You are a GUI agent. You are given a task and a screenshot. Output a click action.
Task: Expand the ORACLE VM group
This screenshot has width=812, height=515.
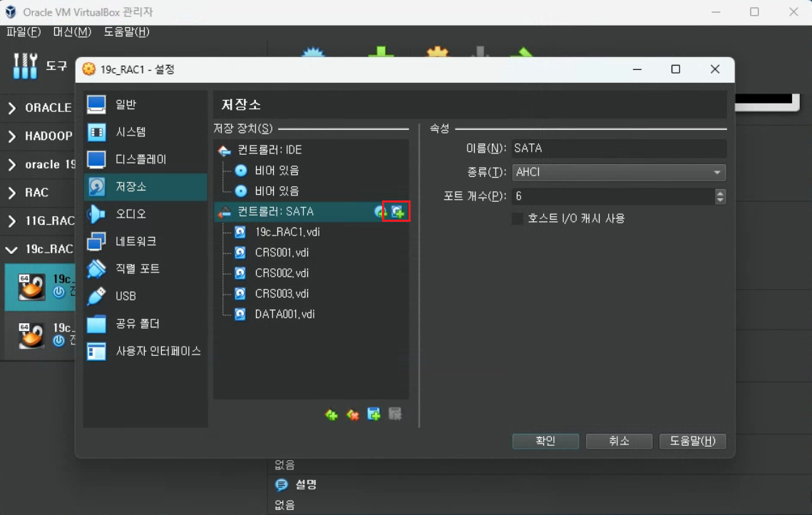click(x=12, y=108)
